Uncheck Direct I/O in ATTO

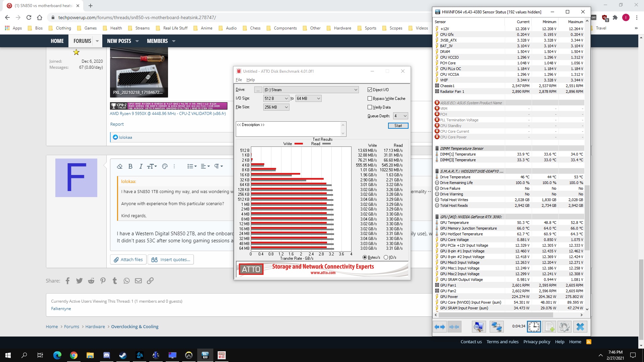point(370,90)
